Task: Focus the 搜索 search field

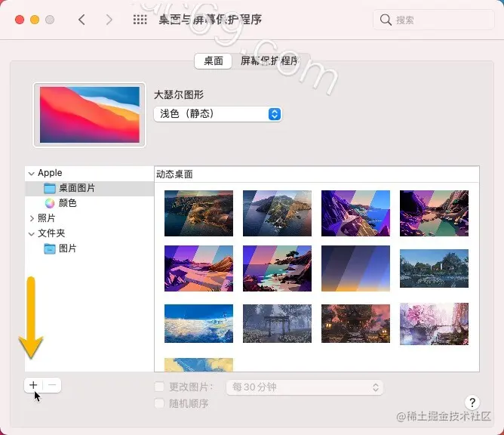Action: (433, 20)
